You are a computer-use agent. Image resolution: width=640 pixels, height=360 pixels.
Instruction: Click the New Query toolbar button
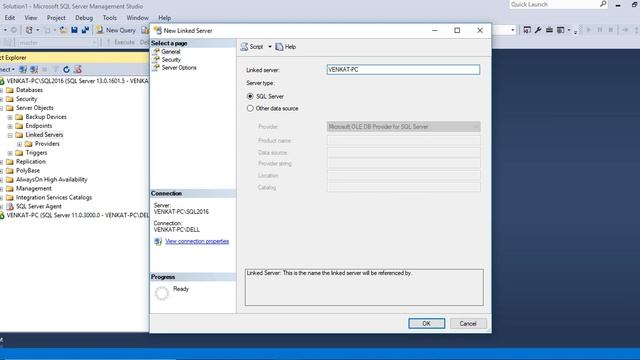116,30
